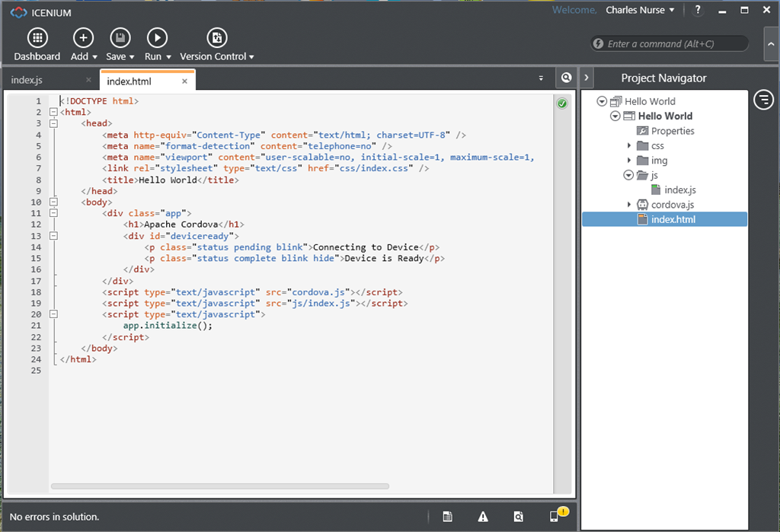780x532 pixels.
Task: Select cordova.js in the navigator
Action: coord(673,204)
